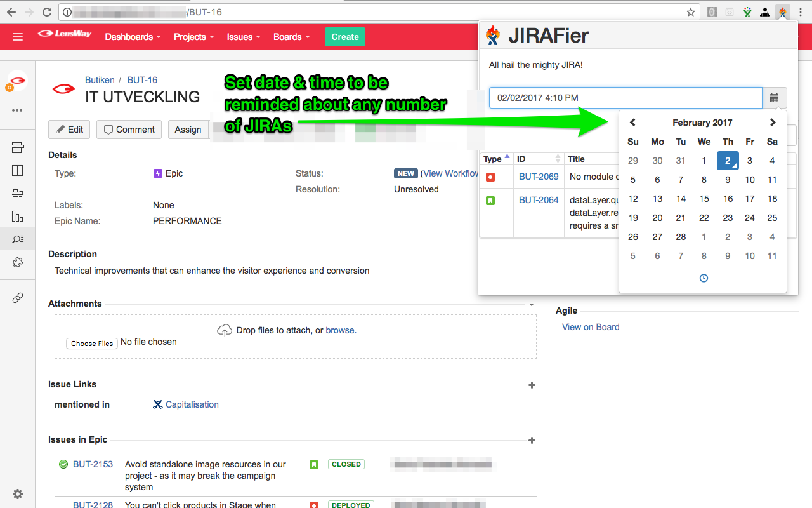This screenshot has height=508, width=812.
Task: Click the Comment button
Action: click(x=129, y=130)
